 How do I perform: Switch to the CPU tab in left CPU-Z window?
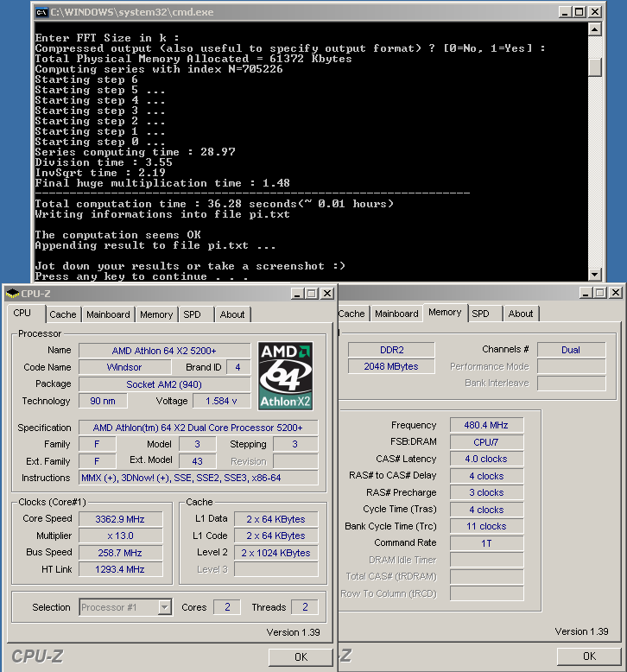point(22,313)
